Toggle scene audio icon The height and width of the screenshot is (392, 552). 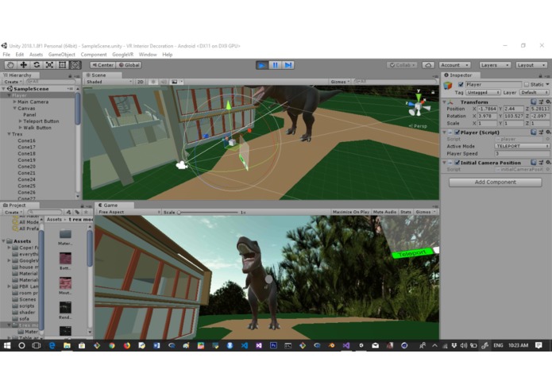tap(164, 82)
